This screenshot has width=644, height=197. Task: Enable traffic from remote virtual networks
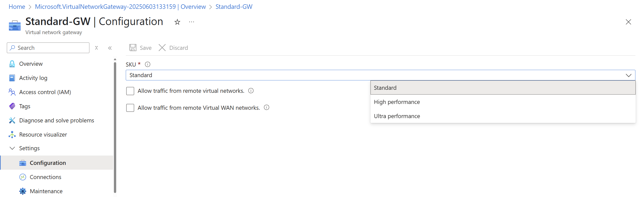tap(130, 91)
